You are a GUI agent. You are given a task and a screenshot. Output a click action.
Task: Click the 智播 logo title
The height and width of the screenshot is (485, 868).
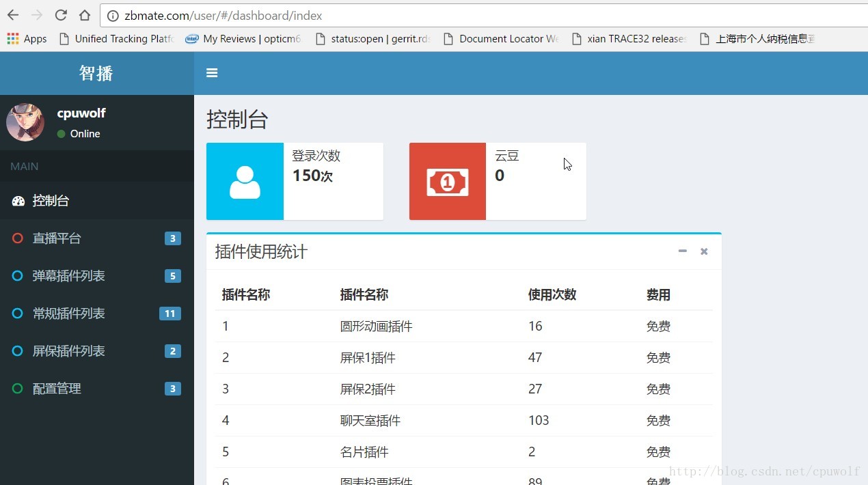pos(96,73)
